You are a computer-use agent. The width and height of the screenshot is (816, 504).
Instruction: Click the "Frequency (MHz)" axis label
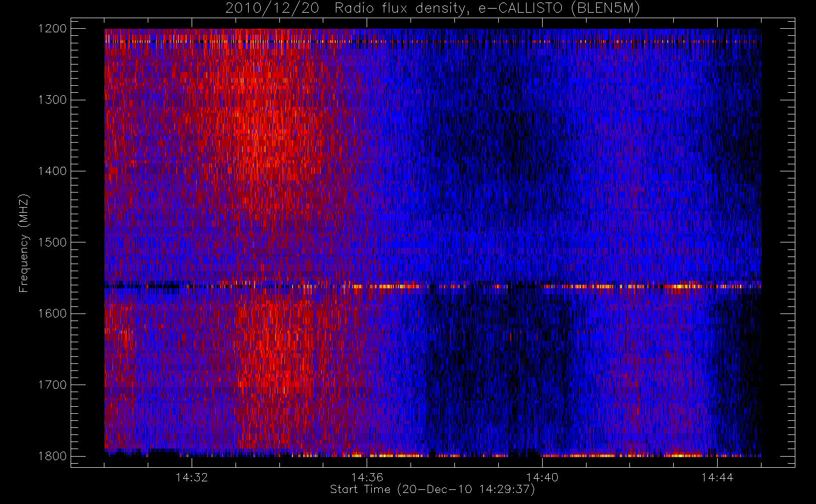(x=24, y=243)
